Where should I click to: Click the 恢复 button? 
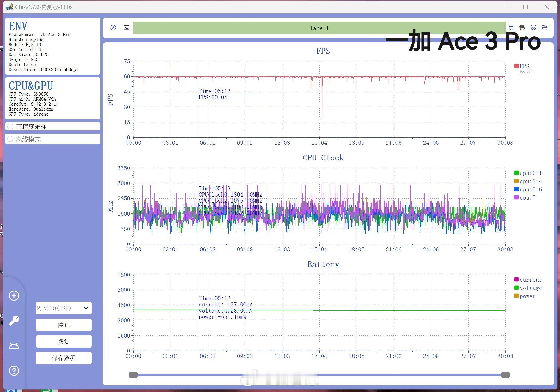64,341
